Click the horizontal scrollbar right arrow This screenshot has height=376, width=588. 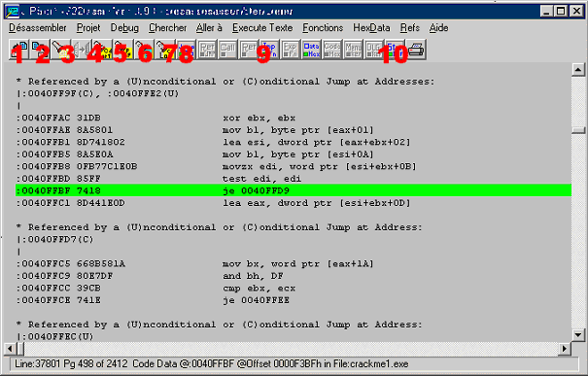[565, 349]
